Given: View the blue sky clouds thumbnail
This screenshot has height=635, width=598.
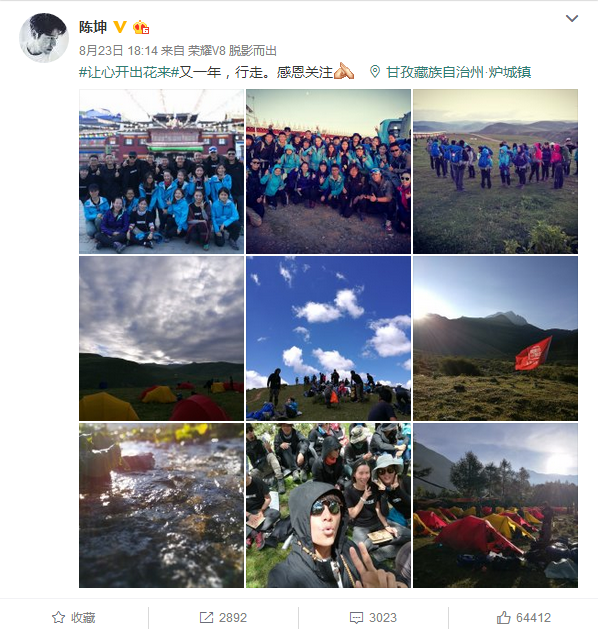Looking at the screenshot, I should [328, 338].
